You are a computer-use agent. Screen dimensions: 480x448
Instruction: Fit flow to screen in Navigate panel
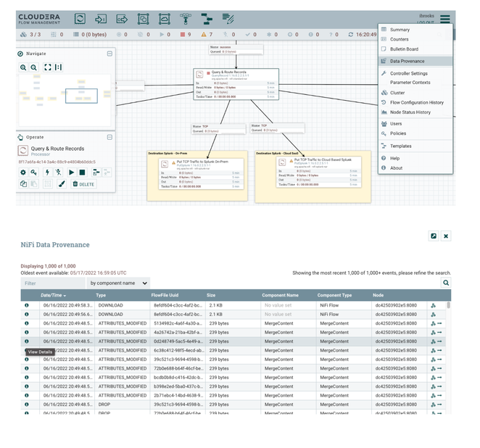click(48, 67)
